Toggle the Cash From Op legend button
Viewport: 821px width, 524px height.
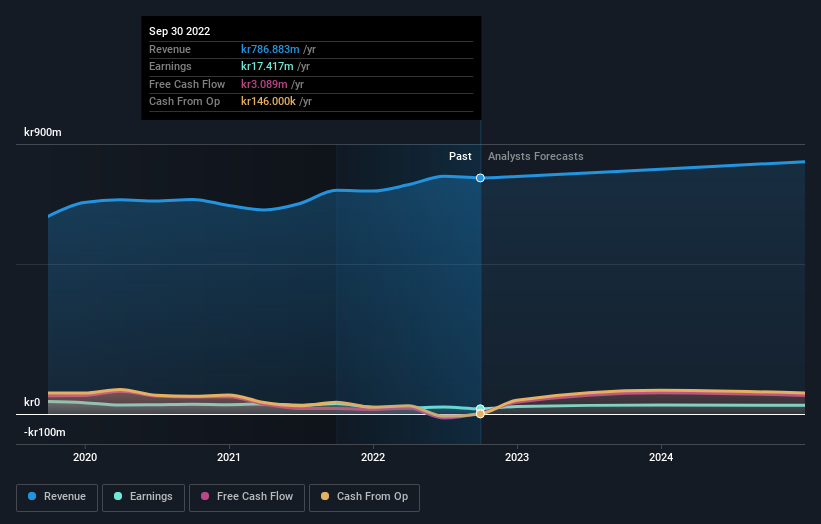tap(364, 497)
